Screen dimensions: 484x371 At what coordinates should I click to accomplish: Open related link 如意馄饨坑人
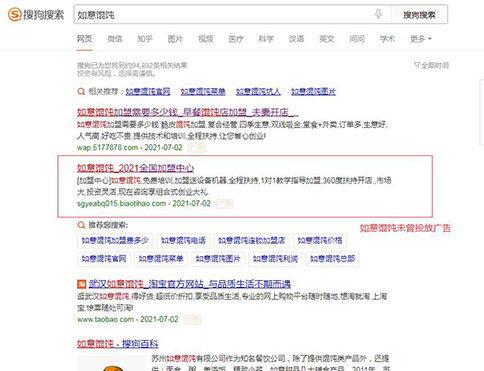tap(258, 91)
